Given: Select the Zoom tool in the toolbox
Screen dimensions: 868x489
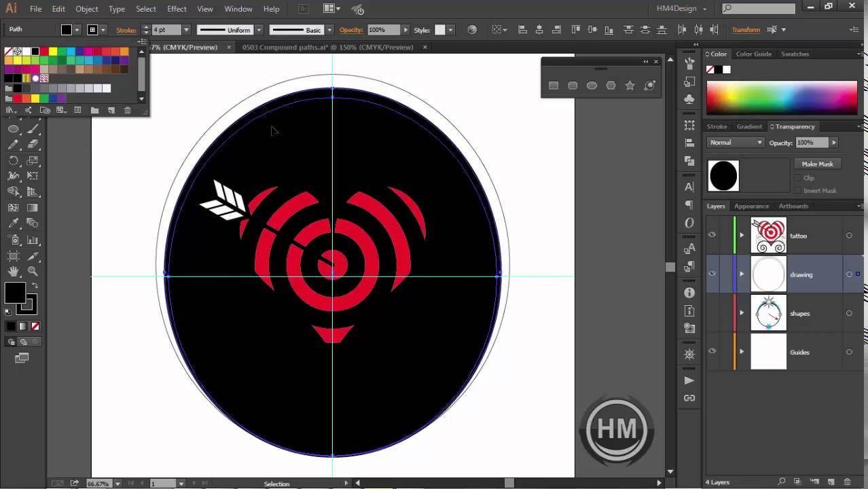Looking at the screenshot, I should tap(32, 272).
